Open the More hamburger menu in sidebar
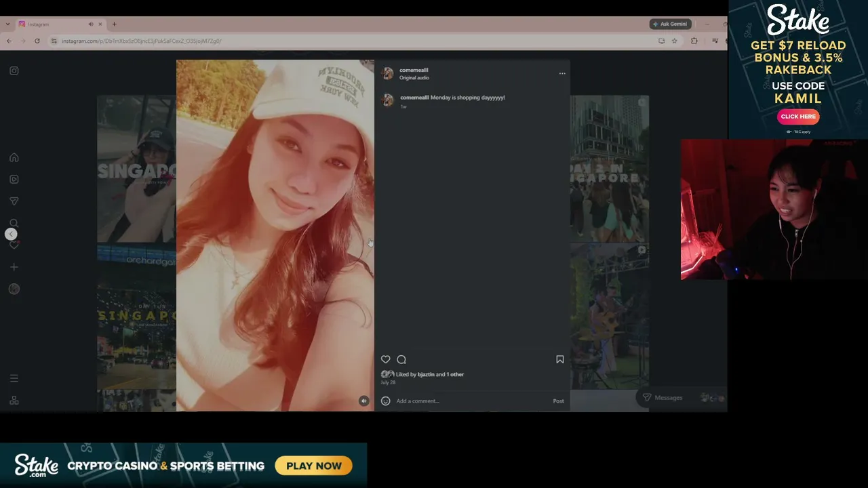This screenshot has height=488, width=868. (14, 378)
